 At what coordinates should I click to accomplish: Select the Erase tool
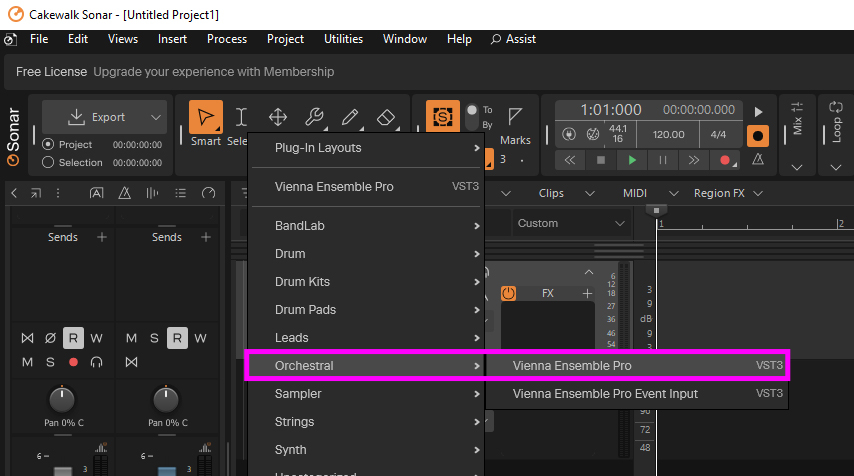click(x=386, y=117)
